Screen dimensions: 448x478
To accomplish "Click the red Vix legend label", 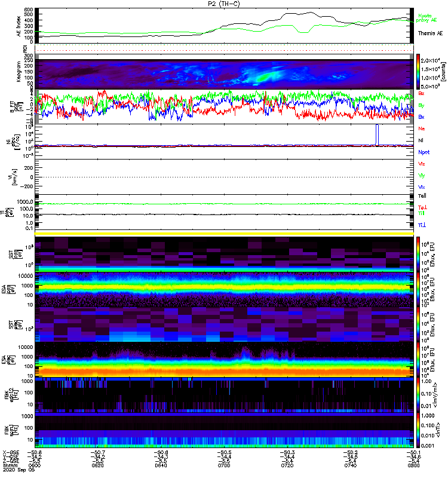I will 422,164.
